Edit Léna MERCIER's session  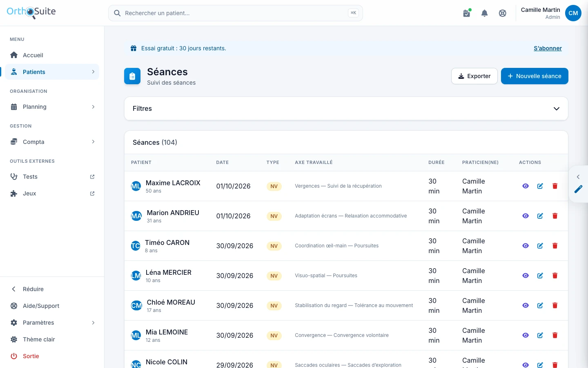540,276
